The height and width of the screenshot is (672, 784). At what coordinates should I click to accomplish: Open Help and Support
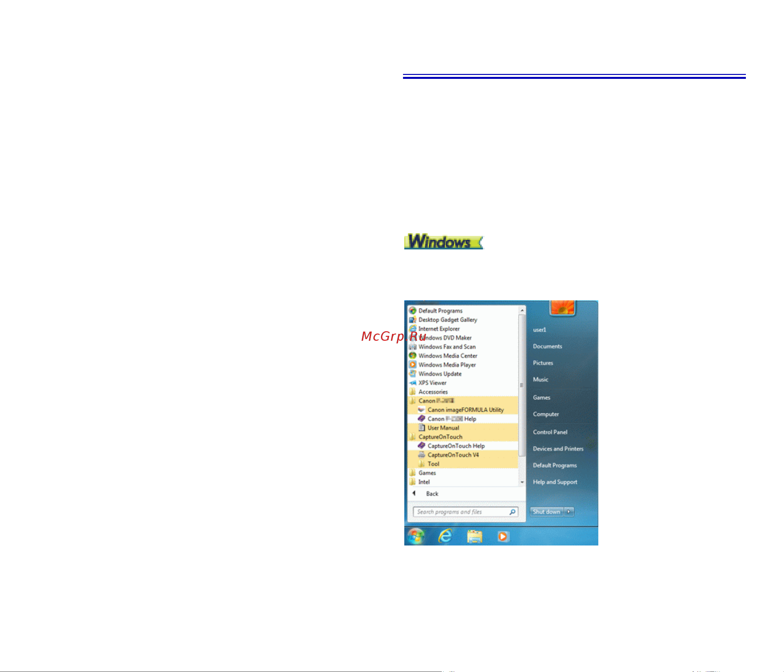point(555,482)
